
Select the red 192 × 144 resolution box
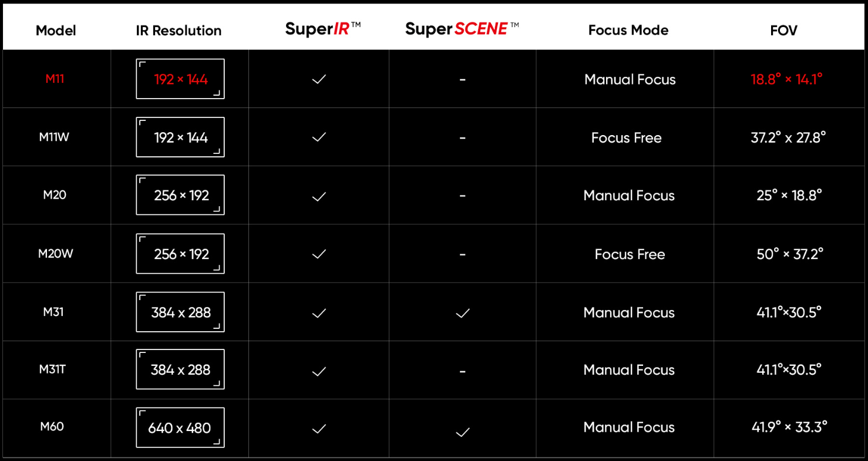click(x=180, y=79)
